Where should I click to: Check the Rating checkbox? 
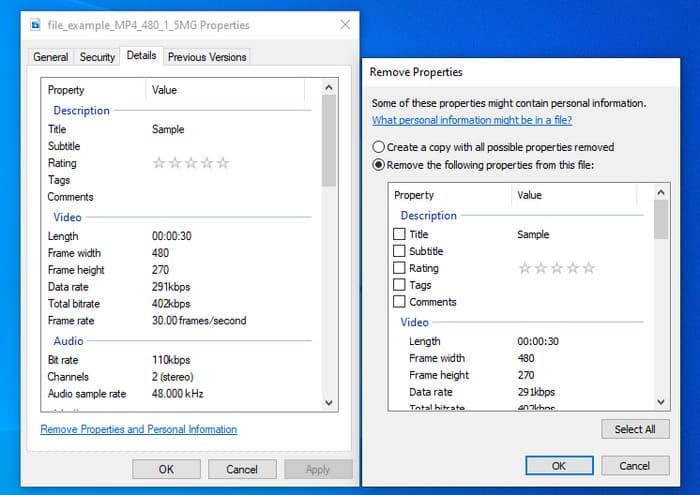399,268
